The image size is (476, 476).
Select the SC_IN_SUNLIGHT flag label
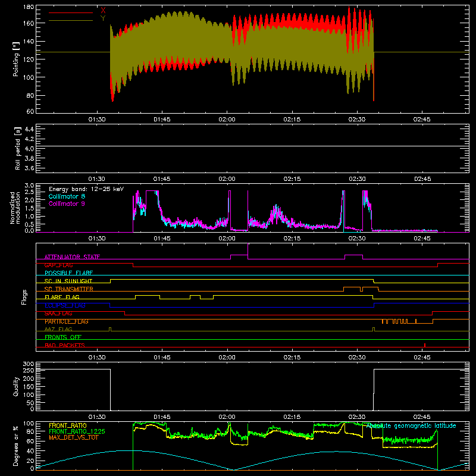(68, 281)
